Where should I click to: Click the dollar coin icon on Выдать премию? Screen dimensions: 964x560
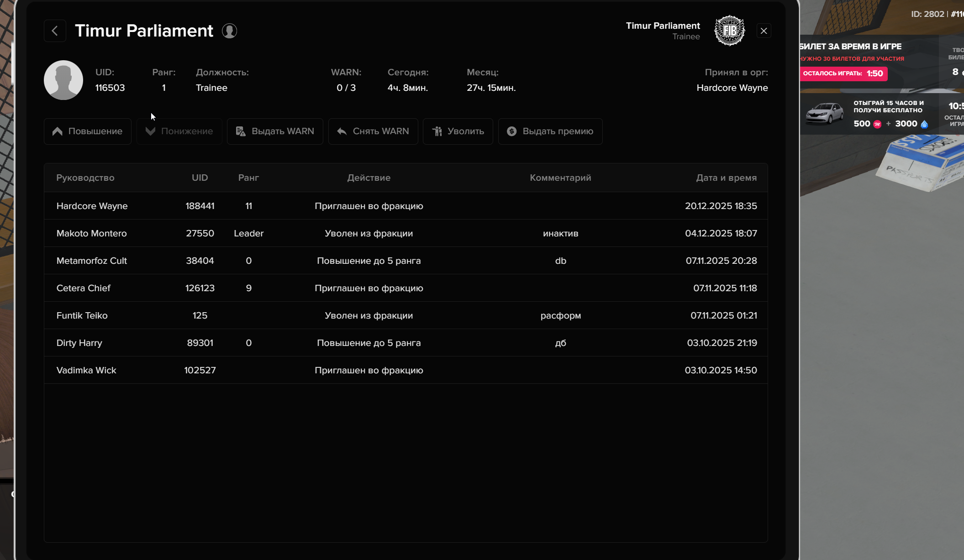(x=511, y=131)
